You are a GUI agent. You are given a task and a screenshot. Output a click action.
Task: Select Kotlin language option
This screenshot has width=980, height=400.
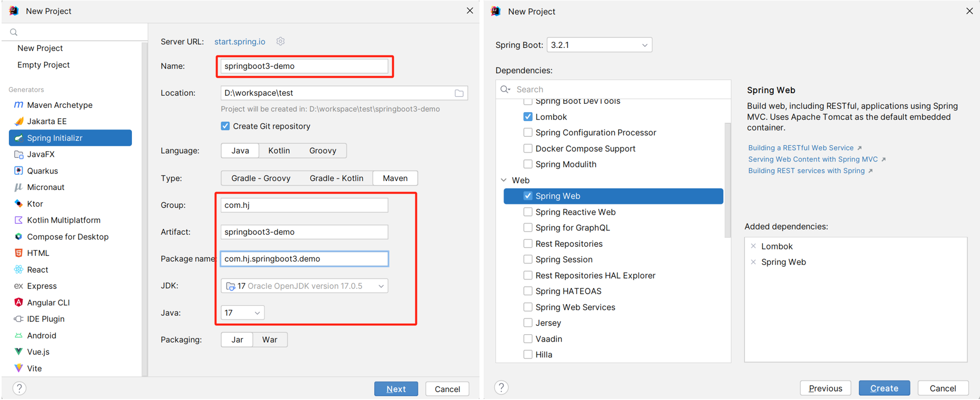279,151
